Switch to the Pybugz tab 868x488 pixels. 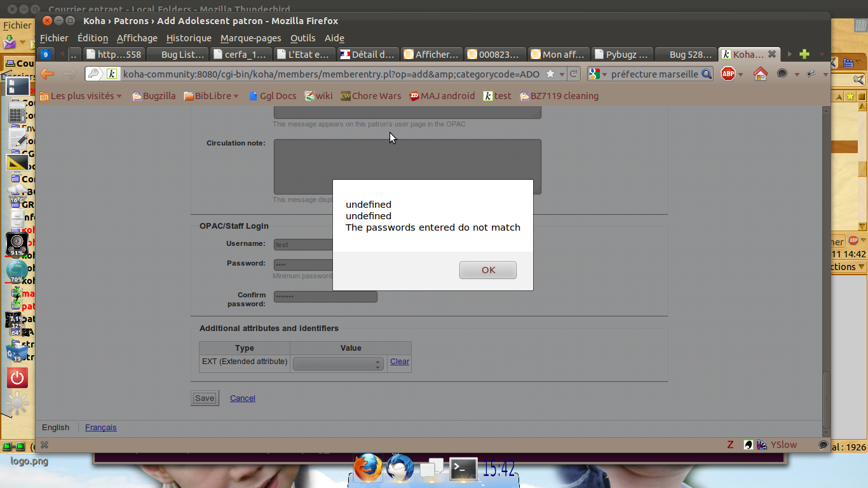pos(621,55)
